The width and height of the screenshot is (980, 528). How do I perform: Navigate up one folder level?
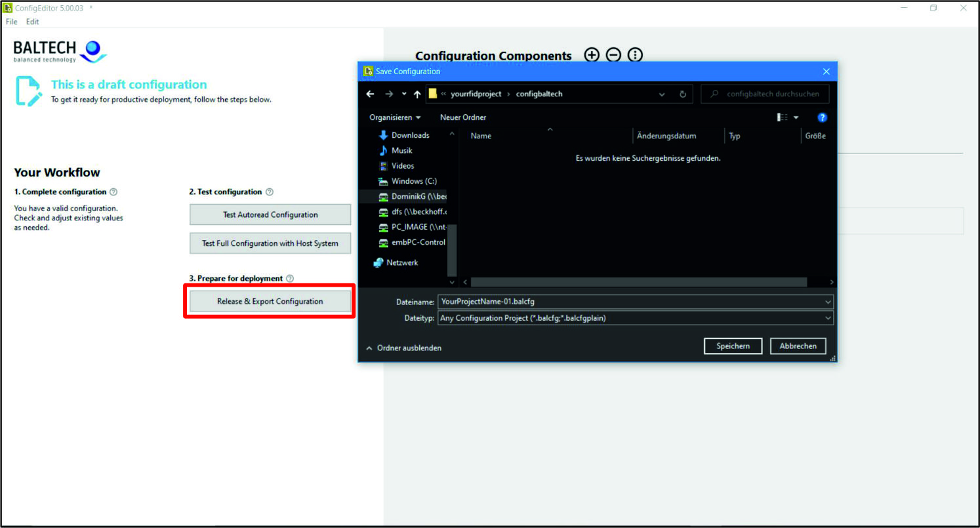[x=417, y=94]
